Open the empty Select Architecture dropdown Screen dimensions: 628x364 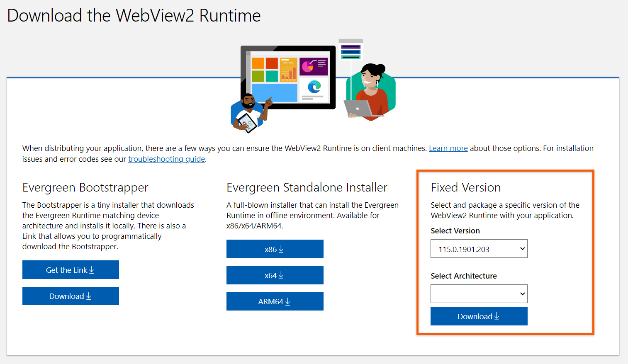(x=479, y=294)
